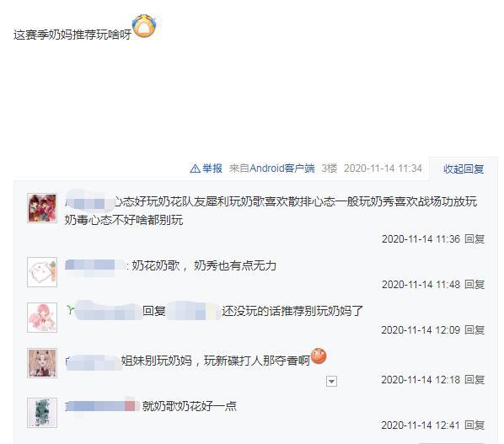Image resolution: width=504 pixels, height=444 pixels.
Task: Open blurred replied-to username after 回复
Action: (193, 311)
